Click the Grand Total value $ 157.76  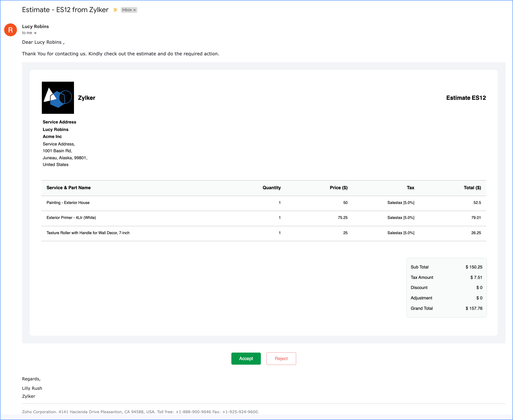[x=474, y=308]
